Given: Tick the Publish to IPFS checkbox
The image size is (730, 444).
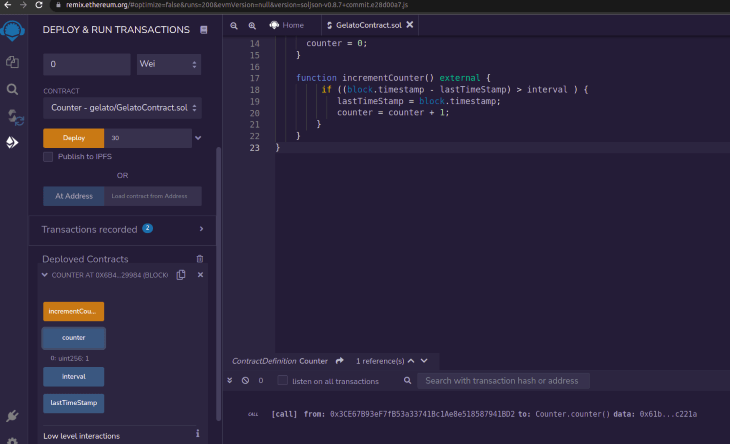Looking at the screenshot, I should (48, 156).
